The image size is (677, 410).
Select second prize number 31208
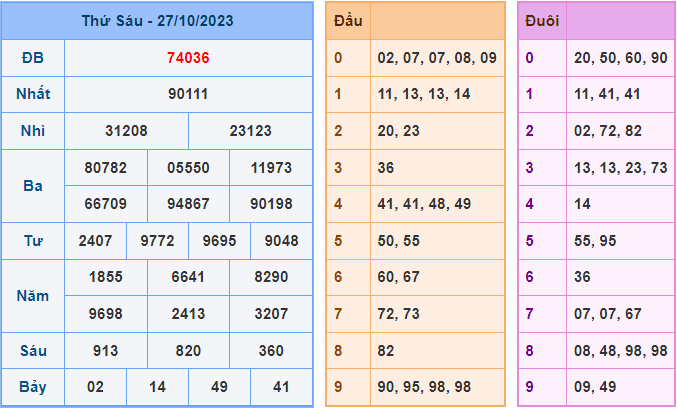(x=126, y=131)
